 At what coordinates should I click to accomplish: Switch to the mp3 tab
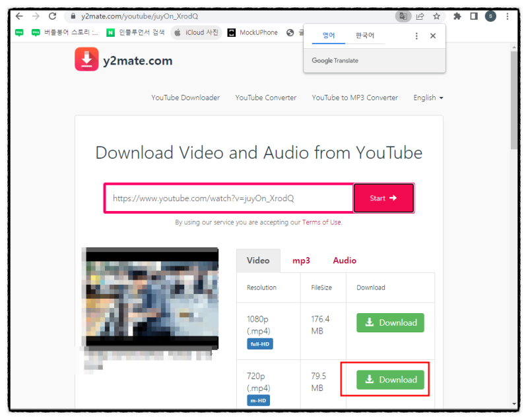click(x=301, y=260)
